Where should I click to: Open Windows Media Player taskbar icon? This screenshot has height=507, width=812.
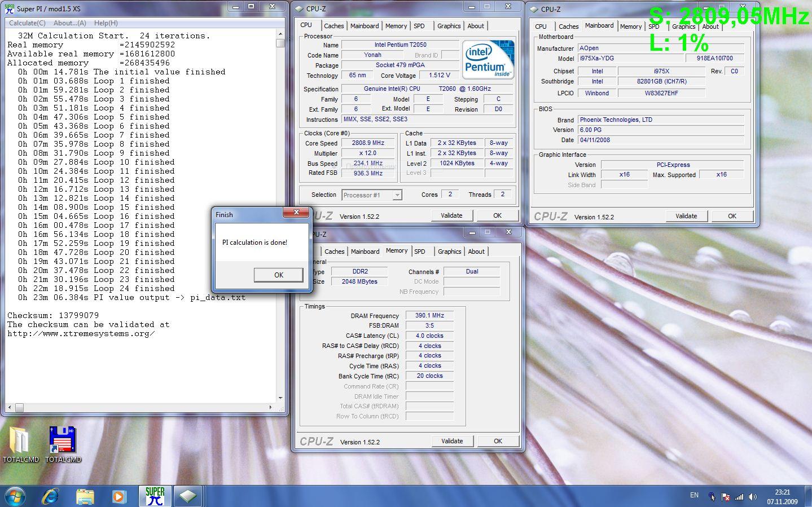119,496
